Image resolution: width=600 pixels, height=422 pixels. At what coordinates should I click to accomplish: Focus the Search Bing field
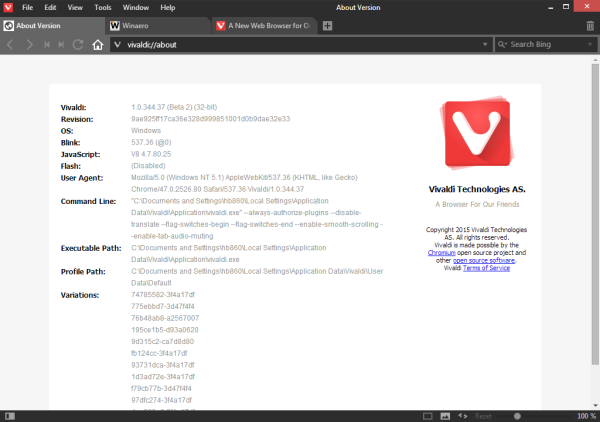point(546,45)
